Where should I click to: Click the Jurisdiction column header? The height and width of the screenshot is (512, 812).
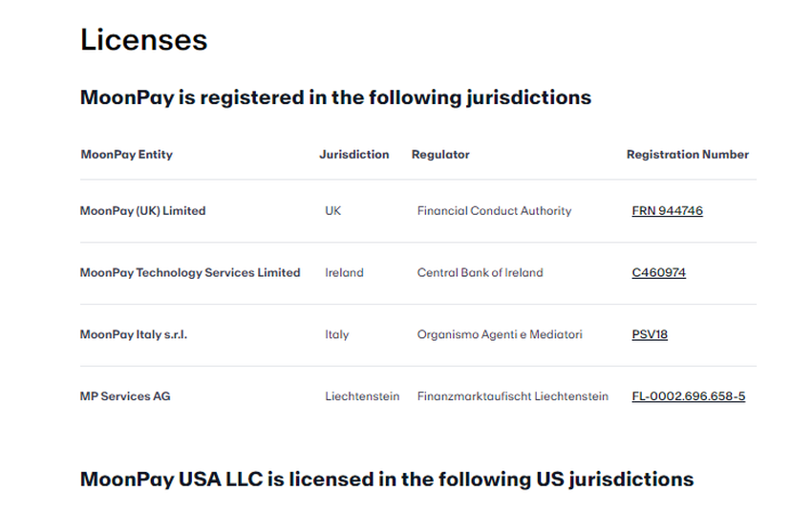pos(353,155)
